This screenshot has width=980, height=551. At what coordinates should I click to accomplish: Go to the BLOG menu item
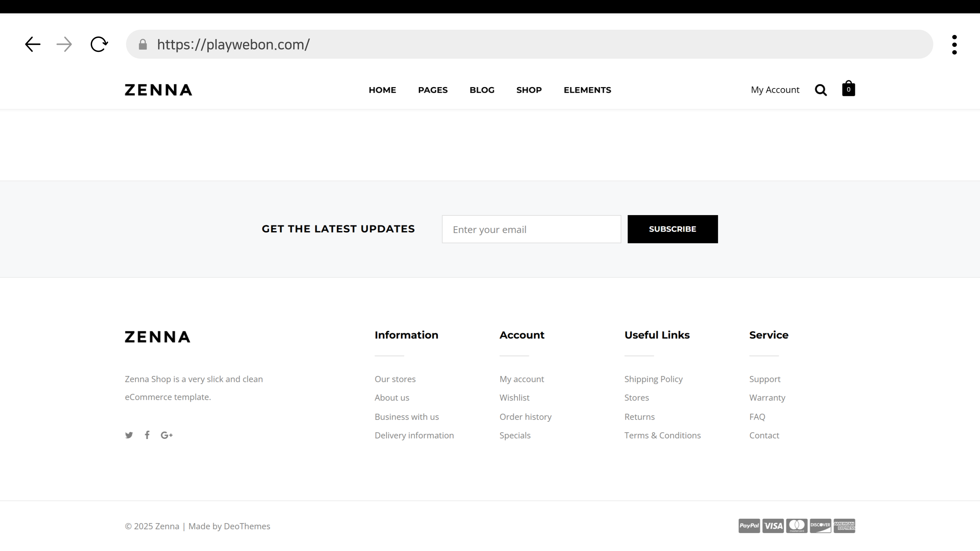tap(482, 90)
